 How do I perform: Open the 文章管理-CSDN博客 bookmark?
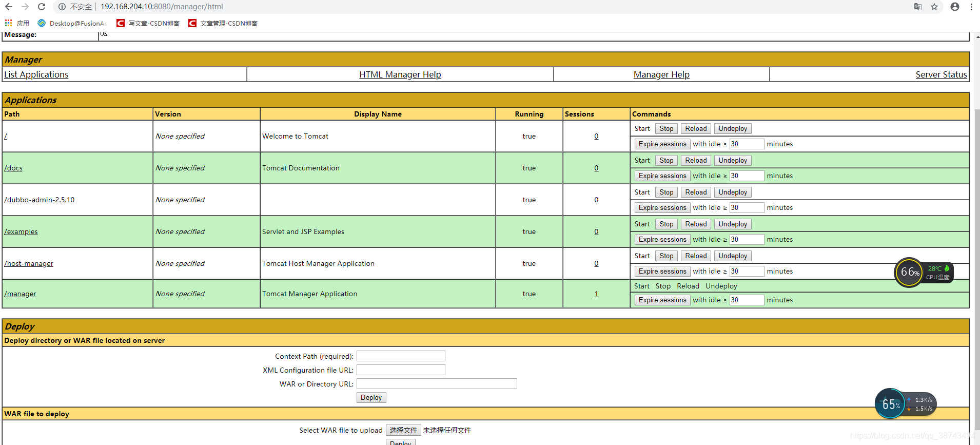(223, 23)
